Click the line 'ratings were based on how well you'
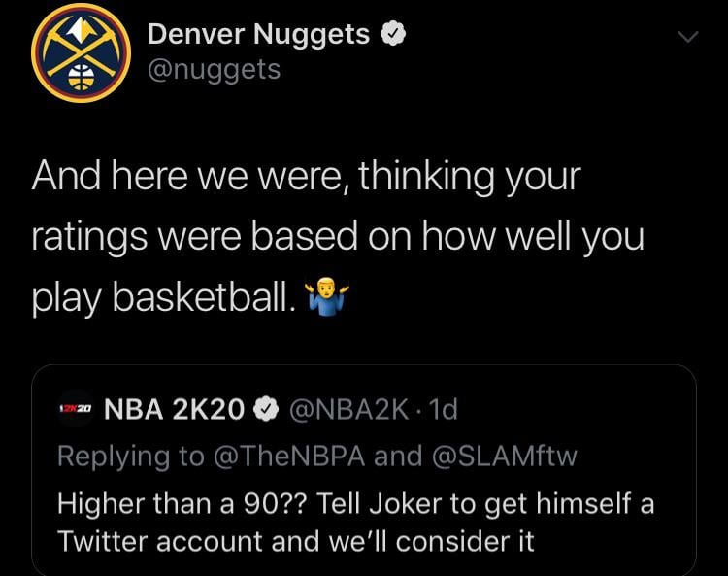 tap(337, 238)
